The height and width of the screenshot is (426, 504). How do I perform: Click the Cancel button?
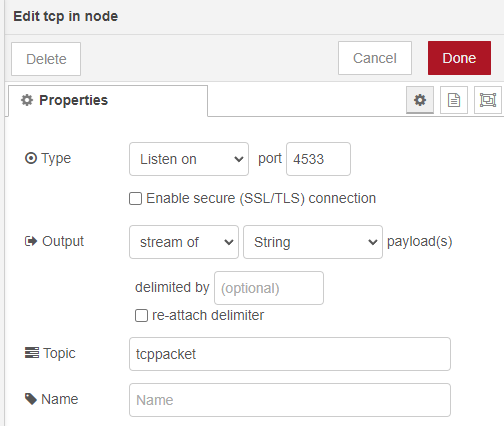(x=375, y=58)
